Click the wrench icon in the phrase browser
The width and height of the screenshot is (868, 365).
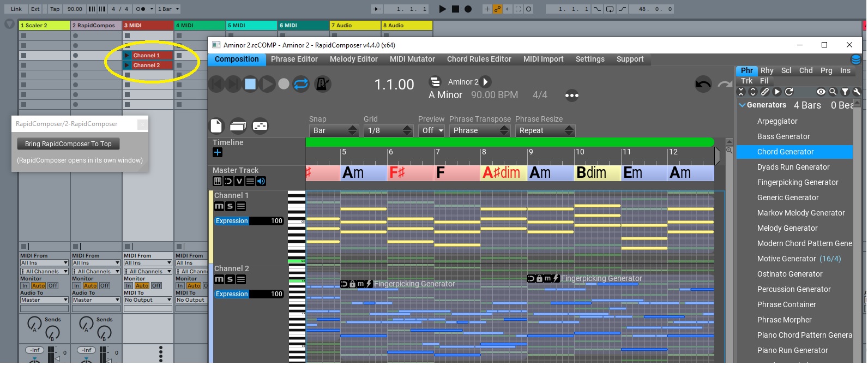pyautogui.click(x=857, y=92)
